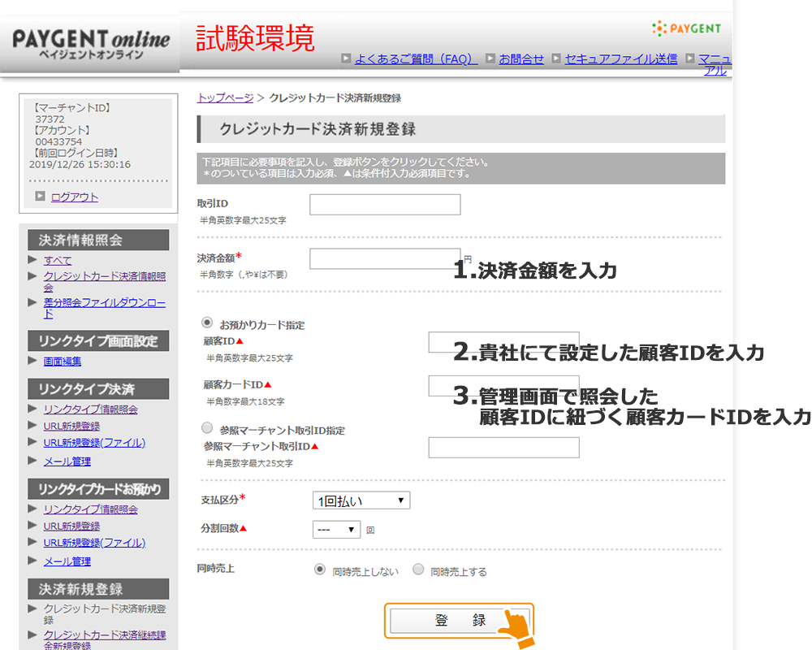Open the マニュアル link in header
812x650 pixels.
tap(715, 65)
